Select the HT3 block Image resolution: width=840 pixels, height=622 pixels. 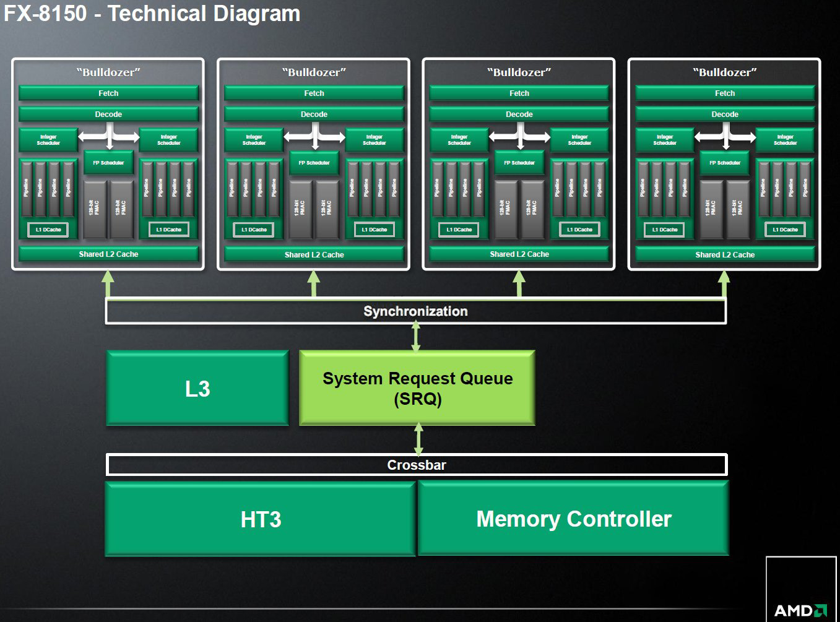pyautogui.click(x=261, y=519)
